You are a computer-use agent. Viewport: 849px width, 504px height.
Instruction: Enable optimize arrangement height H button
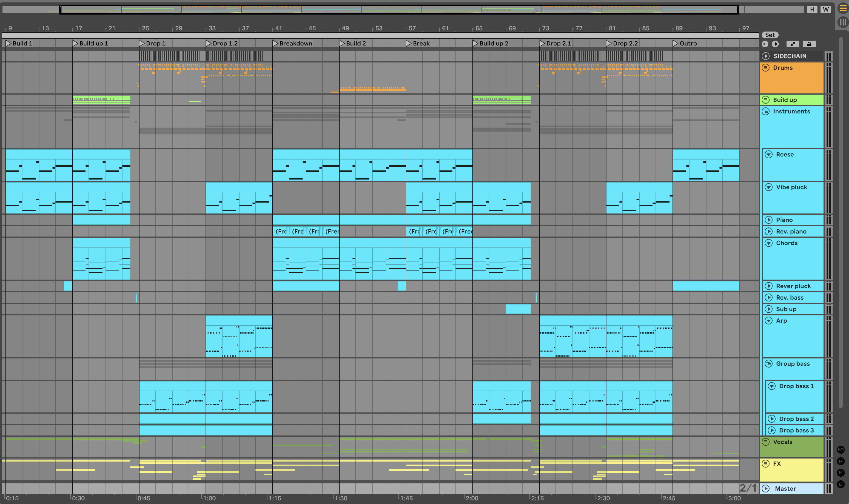click(x=812, y=9)
